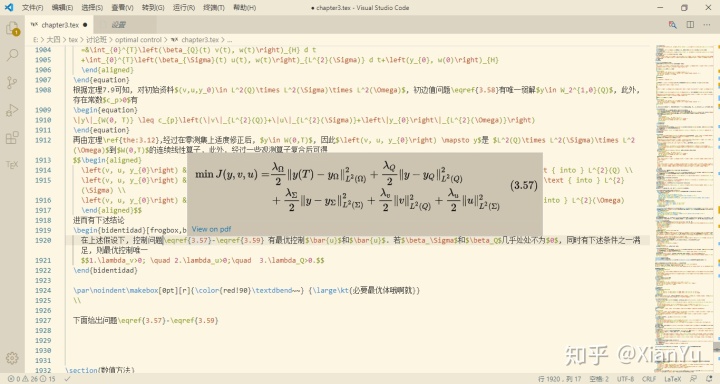Click '进而有下述结论' text on line 1918
The image size is (720, 384).
pos(98,220)
